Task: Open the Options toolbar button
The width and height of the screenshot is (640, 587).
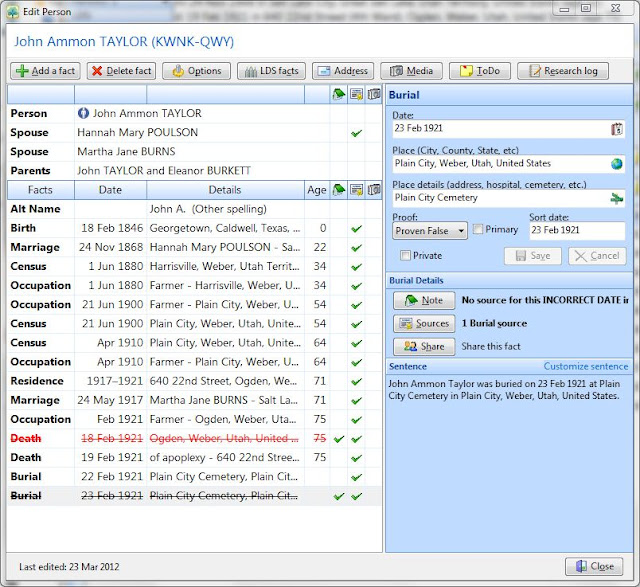Action: point(196,71)
